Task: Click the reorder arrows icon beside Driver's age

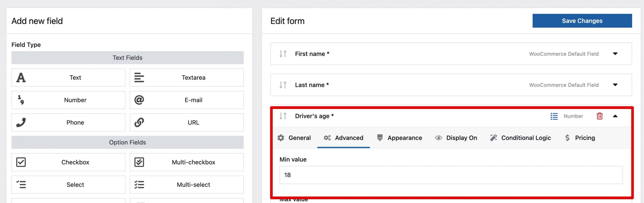Action: pyautogui.click(x=283, y=116)
